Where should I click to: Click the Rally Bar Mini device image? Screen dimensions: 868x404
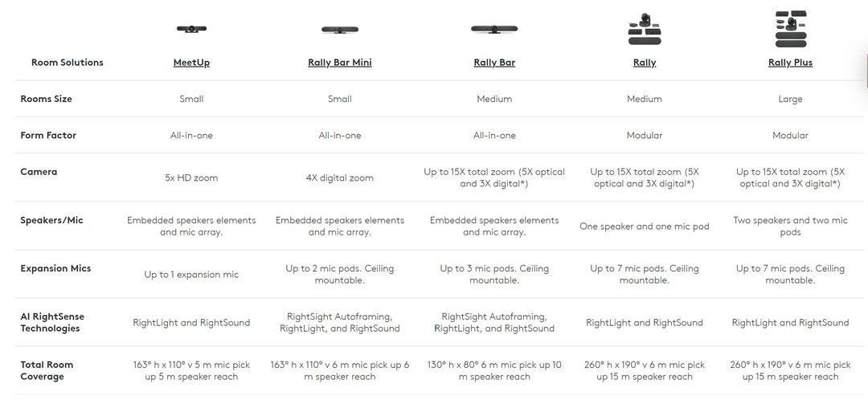click(x=340, y=29)
